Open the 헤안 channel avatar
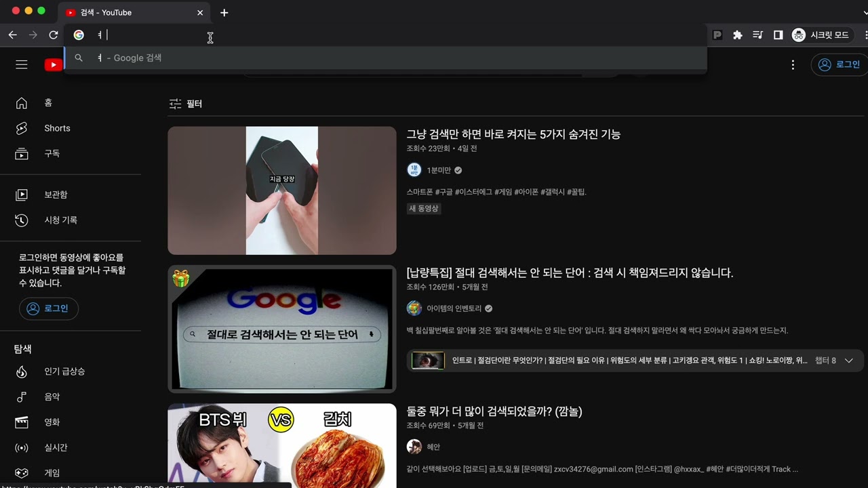 point(414,447)
